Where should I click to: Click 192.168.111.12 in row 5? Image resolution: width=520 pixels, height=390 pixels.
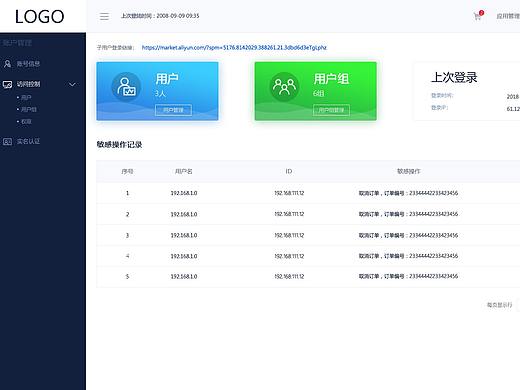pos(289,276)
